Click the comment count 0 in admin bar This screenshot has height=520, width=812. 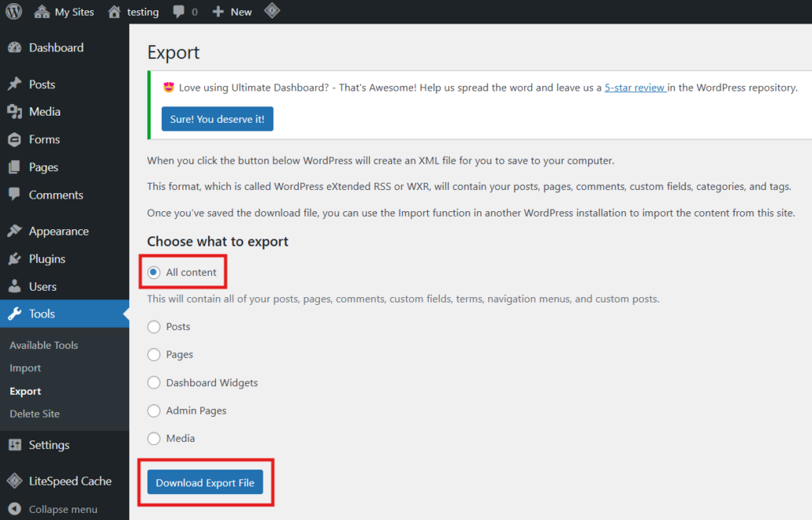195,12
